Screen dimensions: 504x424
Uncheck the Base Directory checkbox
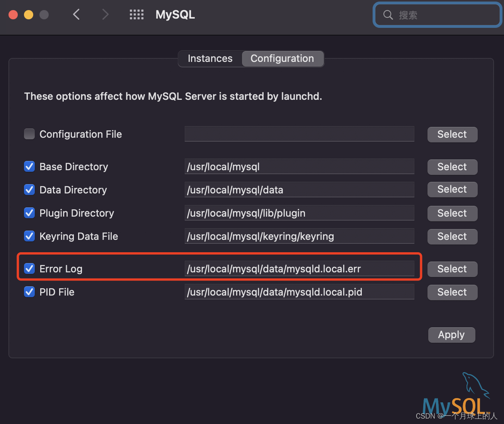point(29,166)
